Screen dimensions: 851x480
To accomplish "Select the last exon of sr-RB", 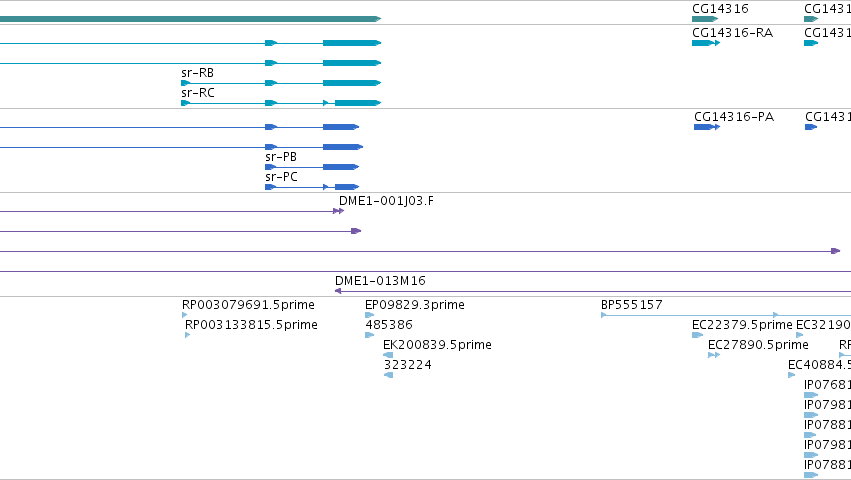I will pos(352,83).
